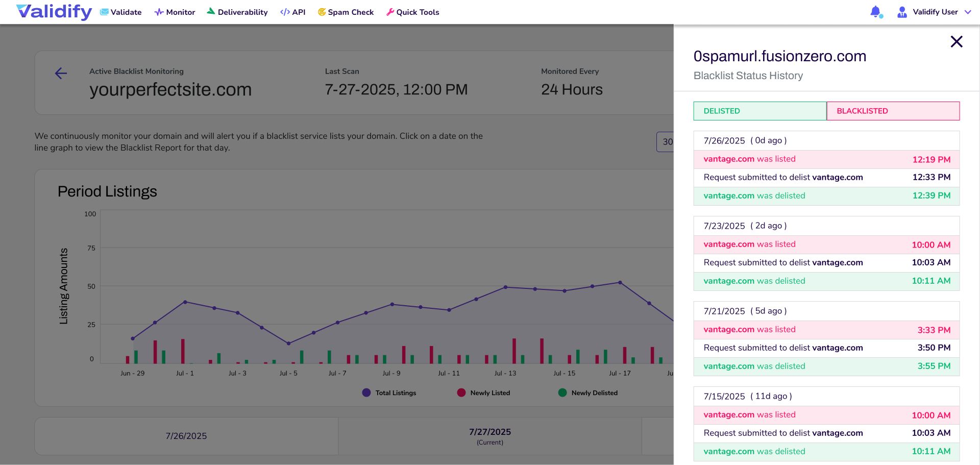Click the Quick Tools wrench icon
This screenshot has width=980, height=465.
coord(390,12)
